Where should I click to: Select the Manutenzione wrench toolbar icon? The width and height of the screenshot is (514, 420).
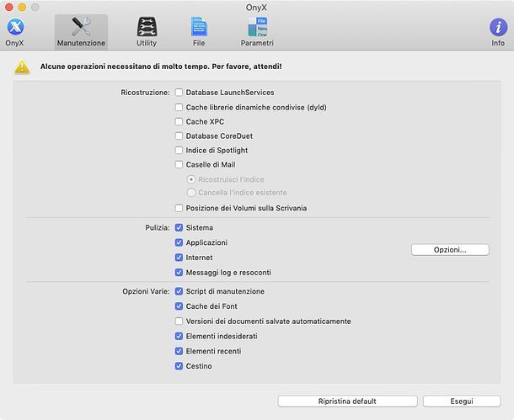point(81,29)
